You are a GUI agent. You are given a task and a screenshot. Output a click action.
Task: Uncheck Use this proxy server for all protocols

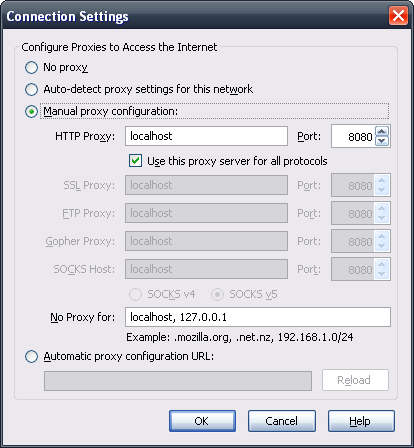[x=135, y=161]
